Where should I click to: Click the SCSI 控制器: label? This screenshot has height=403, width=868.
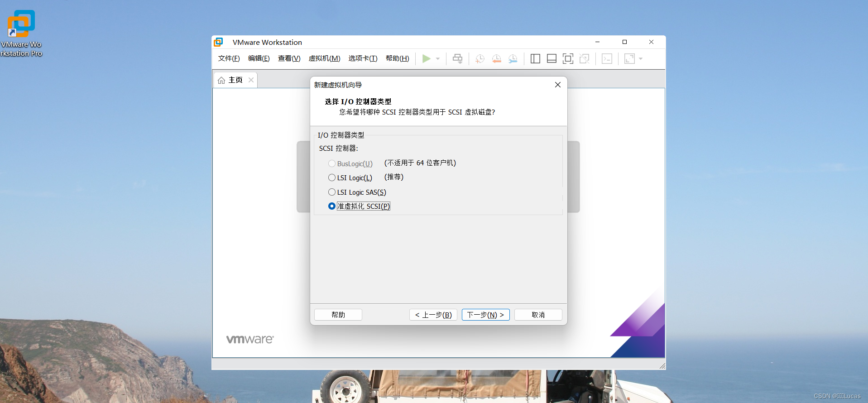click(339, 148)
